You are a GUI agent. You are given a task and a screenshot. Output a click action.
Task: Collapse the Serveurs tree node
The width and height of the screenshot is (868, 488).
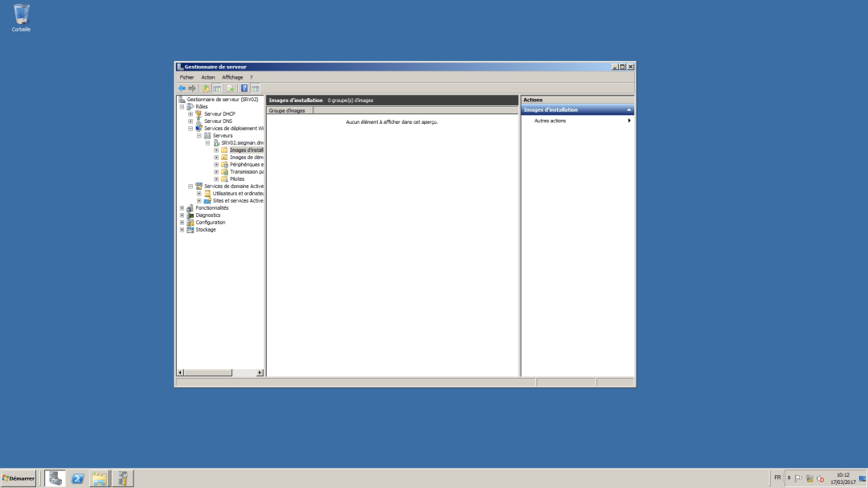[x=199, y=136]
